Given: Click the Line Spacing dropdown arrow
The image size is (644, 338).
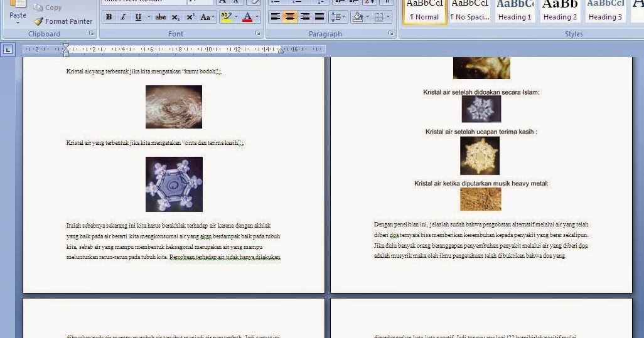Looking at the screenshot, I should pos(345,17).
